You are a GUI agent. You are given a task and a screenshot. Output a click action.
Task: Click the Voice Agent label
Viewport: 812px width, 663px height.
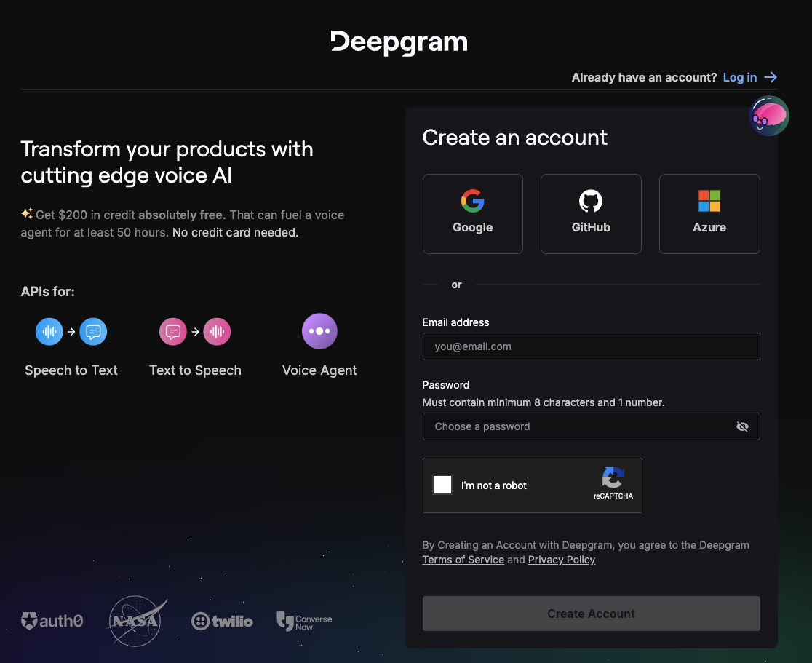pyautogui.click(x=319, y=370)
